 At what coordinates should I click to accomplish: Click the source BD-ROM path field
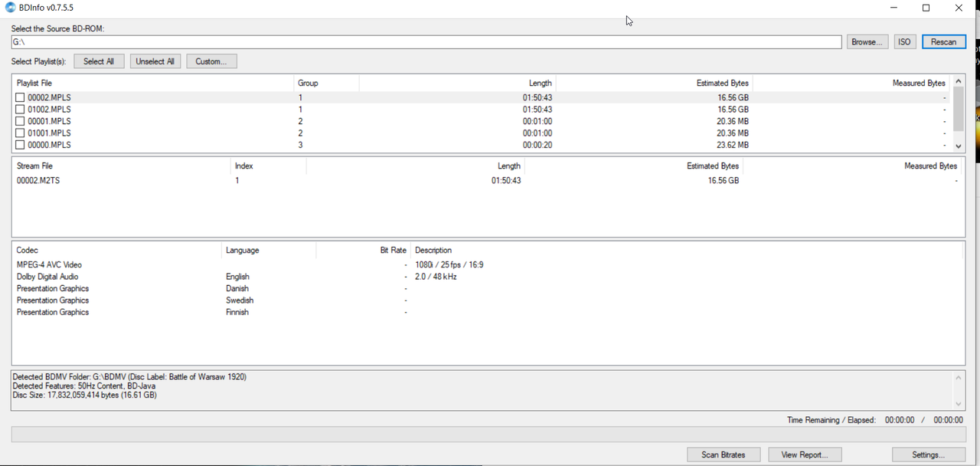[426, 42]
